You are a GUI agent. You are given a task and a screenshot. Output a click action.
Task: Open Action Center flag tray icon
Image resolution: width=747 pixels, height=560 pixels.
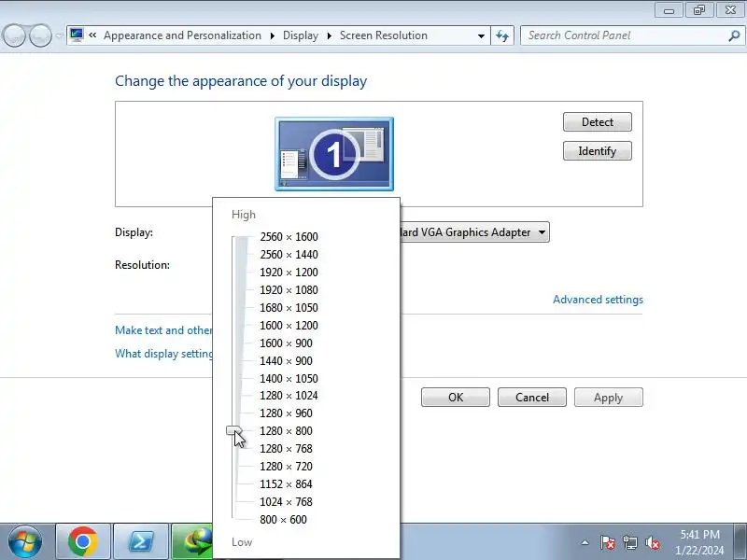[x=608, y=542]
